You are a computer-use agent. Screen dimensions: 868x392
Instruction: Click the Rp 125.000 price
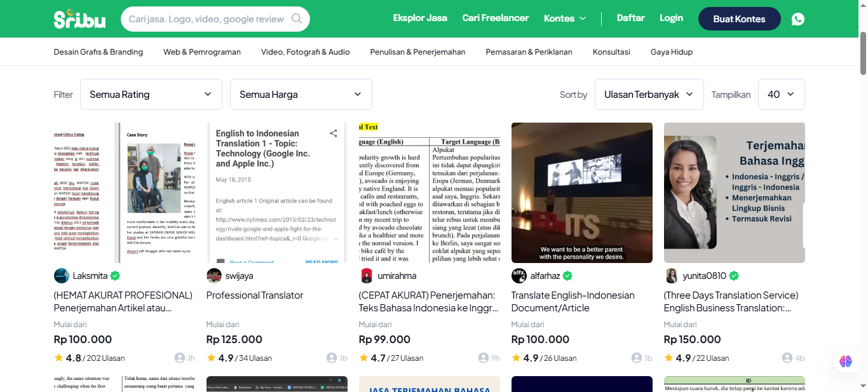(234, 339)
